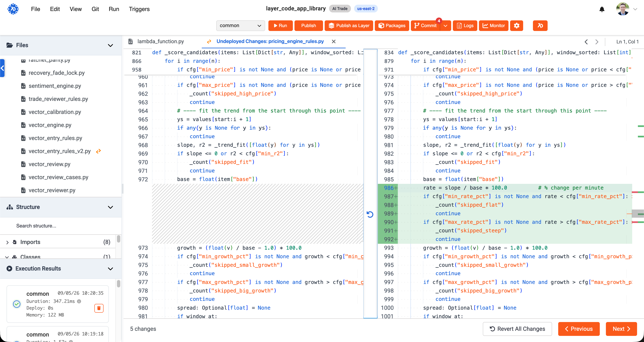644x342 pixels.
Task: Open the notifications bell
Action: click(x=602, y=9)
